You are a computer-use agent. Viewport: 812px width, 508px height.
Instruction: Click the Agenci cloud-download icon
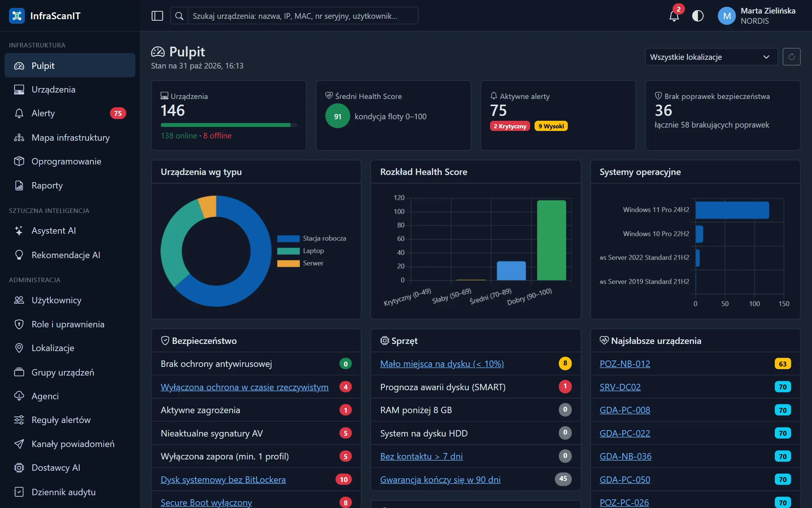(x=19, y=396)
